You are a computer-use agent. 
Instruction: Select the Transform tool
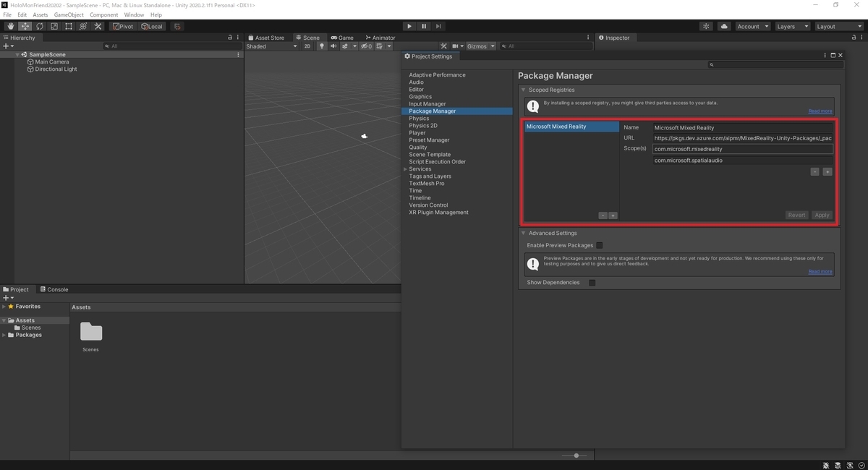83,26
